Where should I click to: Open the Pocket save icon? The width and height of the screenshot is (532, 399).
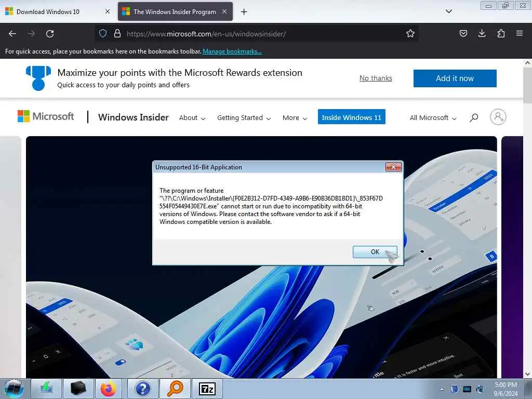[463, 33]
